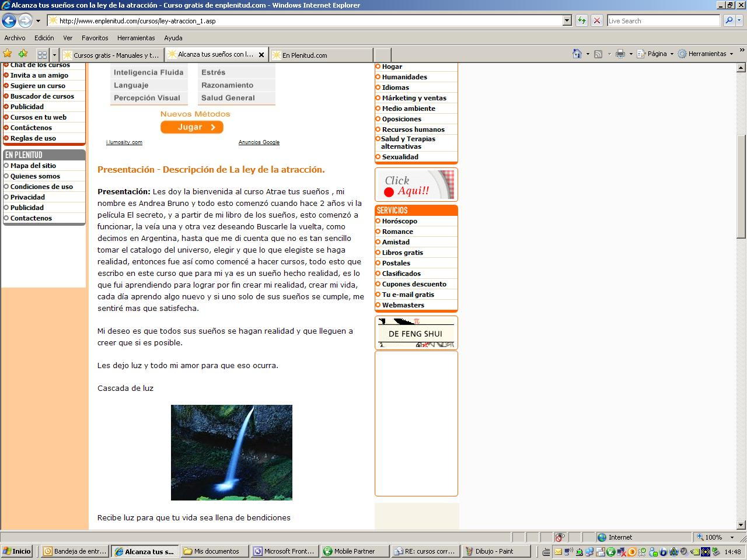Open the Horóscopo link under Servicios
Viewport: 747px width, 560px height.
[399, 221]
